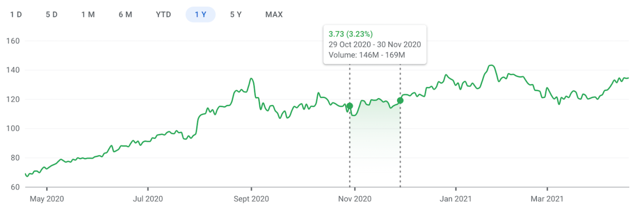Click the Mar 2021 axis label
Viewport: 644px width, 212px height.
(547, 199)
